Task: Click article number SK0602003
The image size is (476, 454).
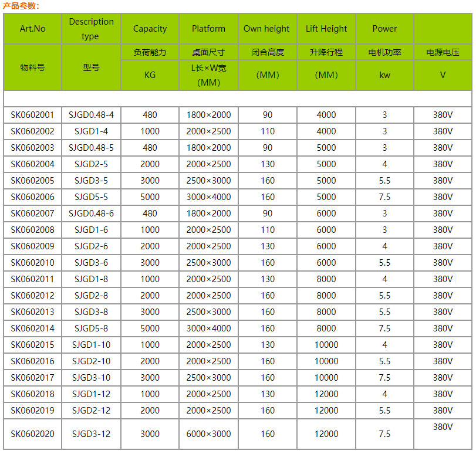Action: (32, 148)
